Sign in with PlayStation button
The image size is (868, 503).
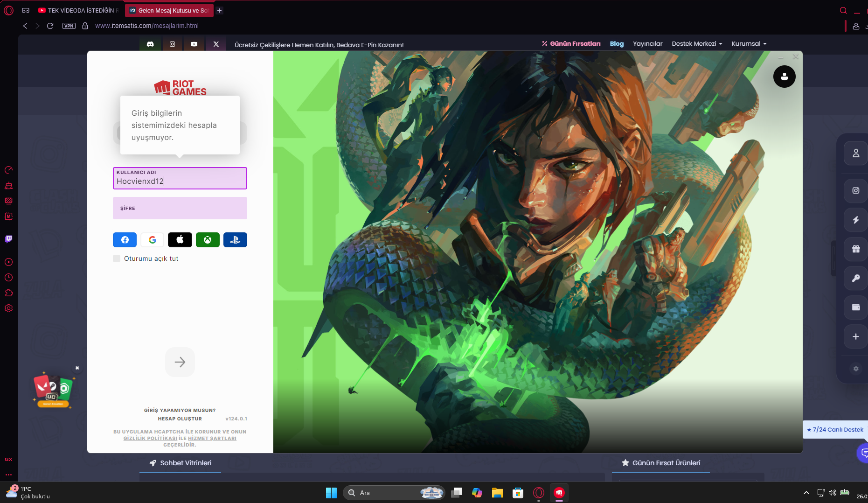click(x=235, y=240)
